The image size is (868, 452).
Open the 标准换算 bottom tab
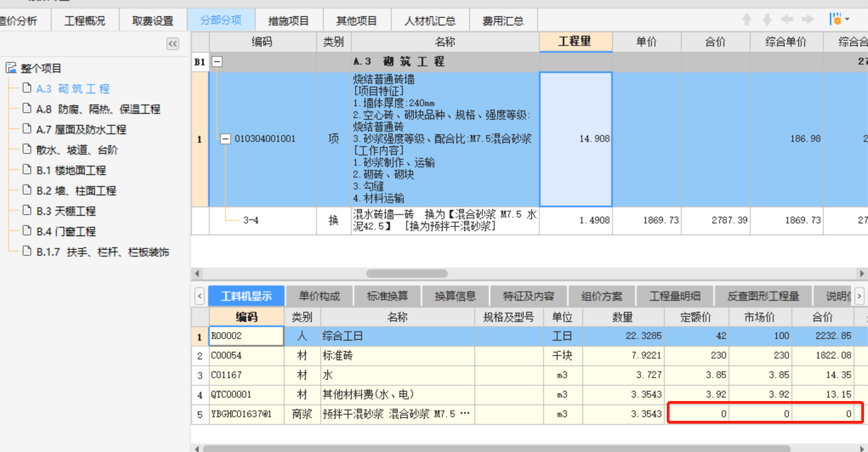387,296
